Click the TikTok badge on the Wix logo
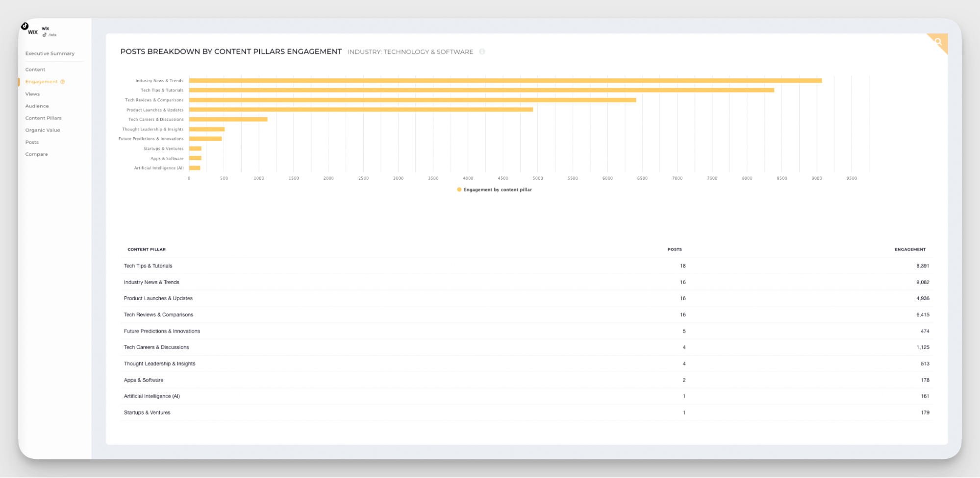This screenshot has width=980, height=478. (25, 25)
